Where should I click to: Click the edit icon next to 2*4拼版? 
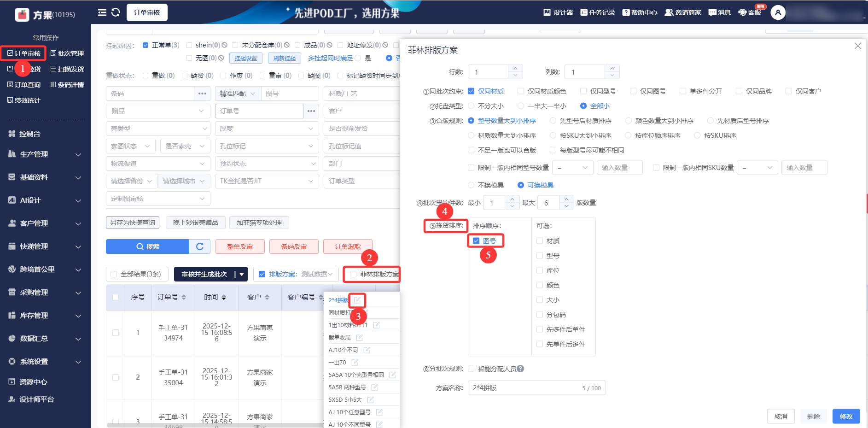click(x=357, y=300)
